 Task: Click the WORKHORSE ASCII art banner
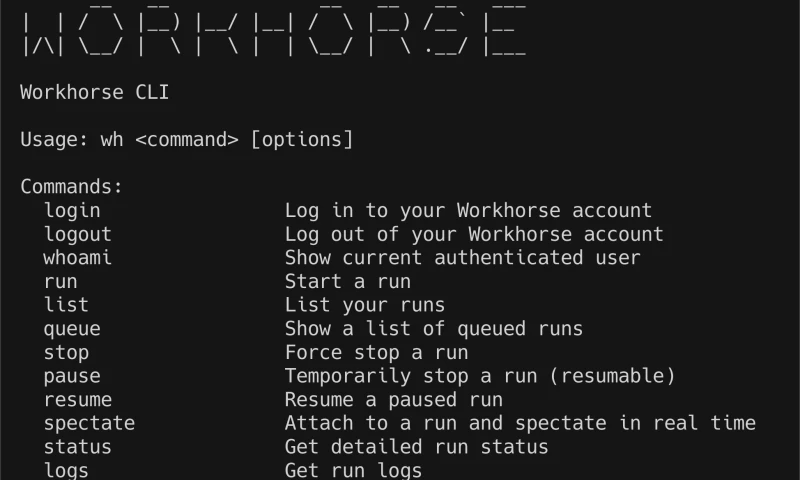coord(273,30)
